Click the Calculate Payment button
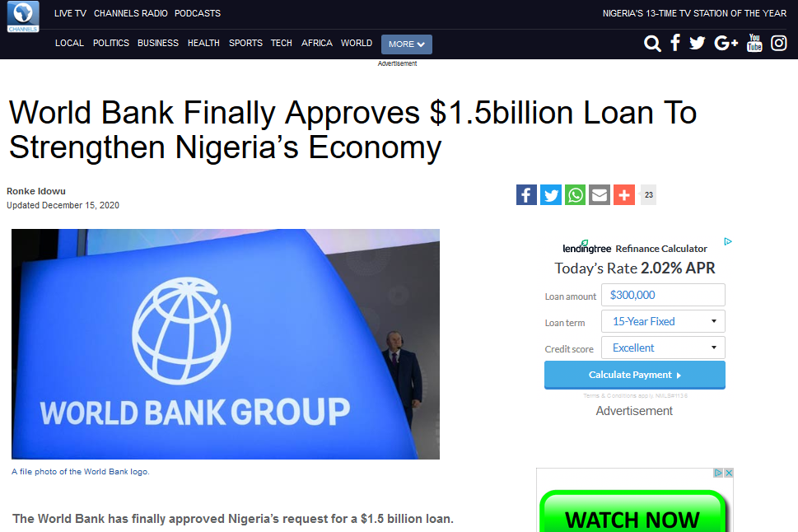Screen dimensions: 798x532 [635, 376]
